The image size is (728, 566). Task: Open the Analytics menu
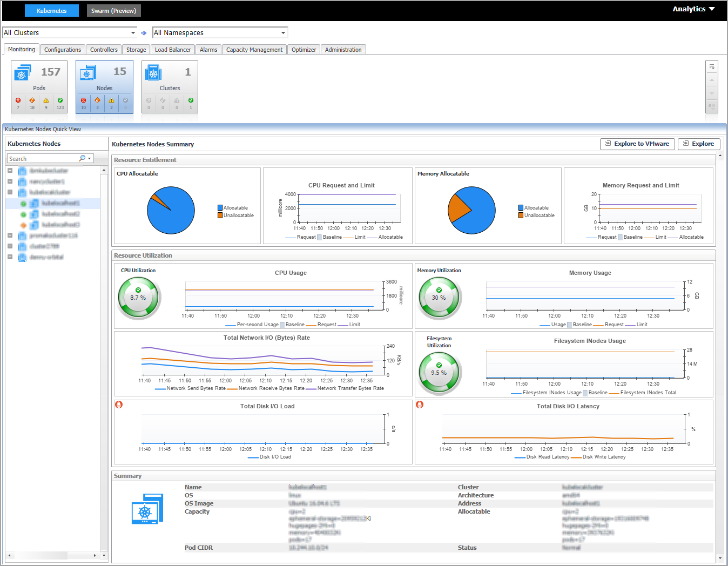[x=693, y=9]
